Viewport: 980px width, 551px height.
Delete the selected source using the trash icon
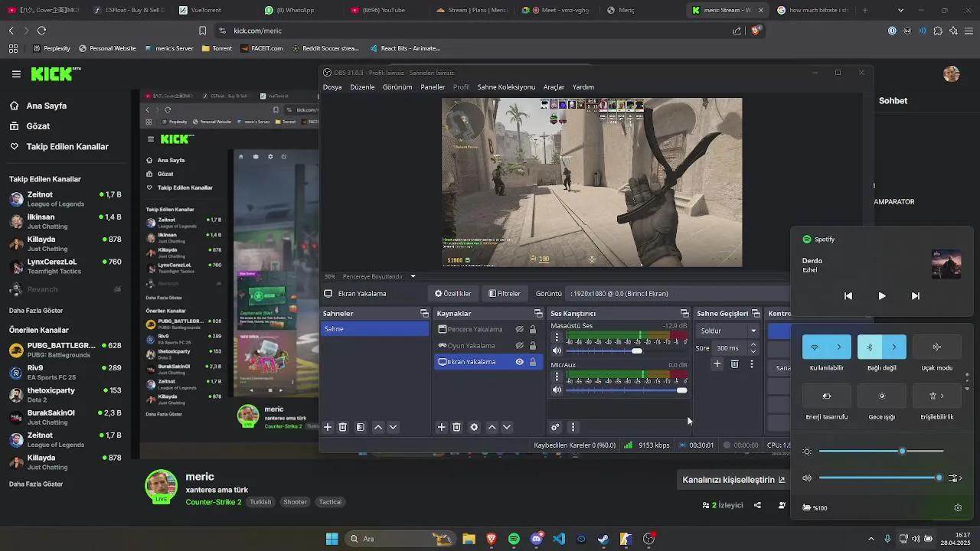[x=456, y=427]
